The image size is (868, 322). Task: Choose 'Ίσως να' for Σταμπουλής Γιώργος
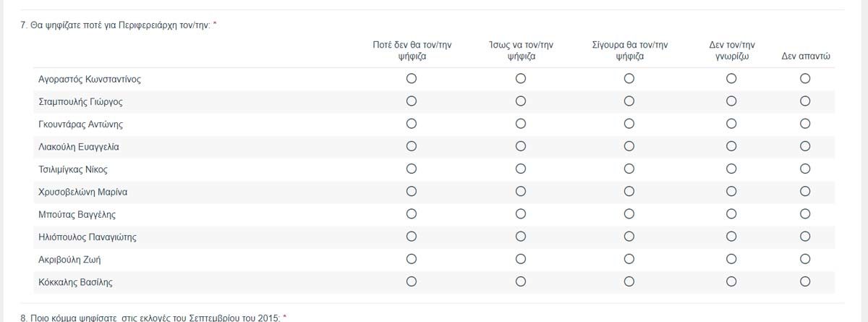(x=520, y=101)
